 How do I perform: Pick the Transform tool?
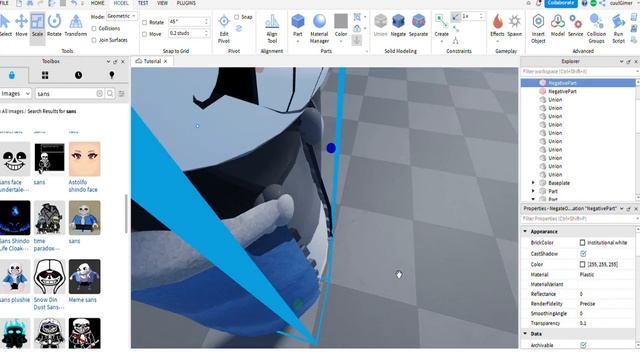[x=76, y=25]
